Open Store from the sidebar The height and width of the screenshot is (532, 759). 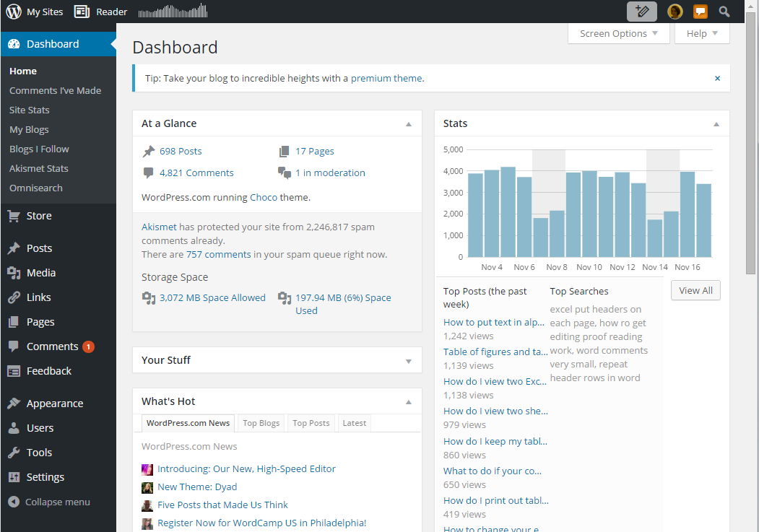pos(39,216)
